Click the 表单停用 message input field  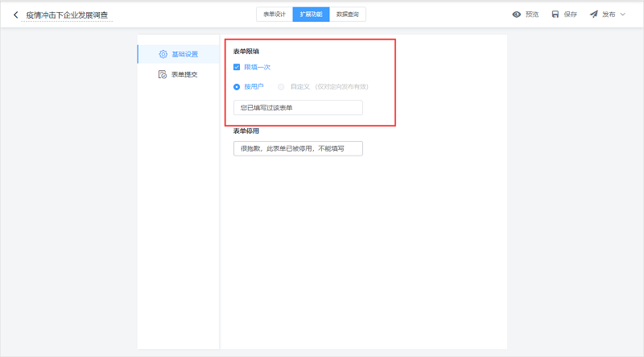click(297, 148)
